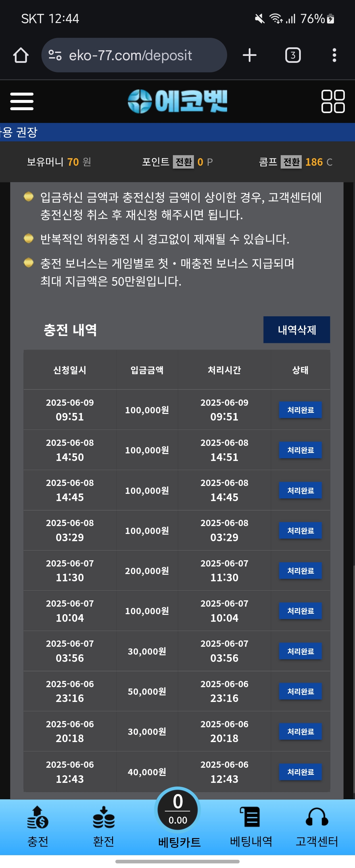
Task: Click the 내역삭제 button
Action: coord(297,330)
